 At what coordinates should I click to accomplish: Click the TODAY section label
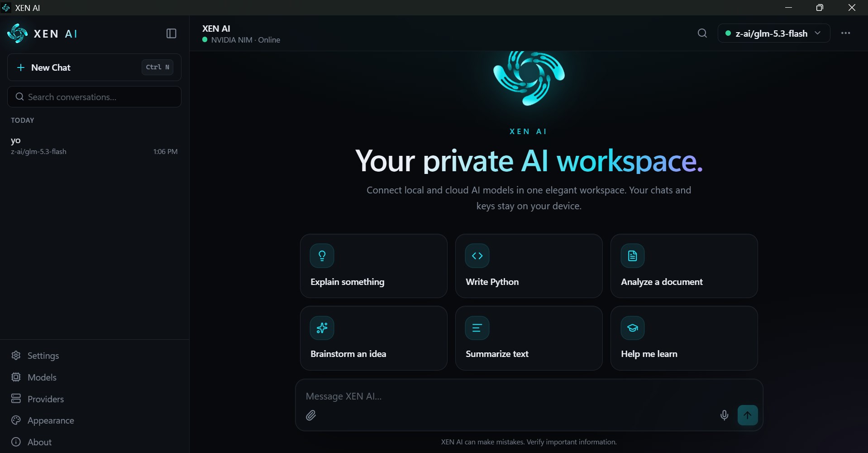click(x=23, y=120)
